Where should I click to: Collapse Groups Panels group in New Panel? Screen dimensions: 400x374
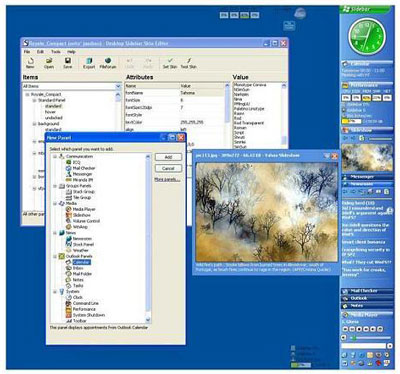point(55,186)
